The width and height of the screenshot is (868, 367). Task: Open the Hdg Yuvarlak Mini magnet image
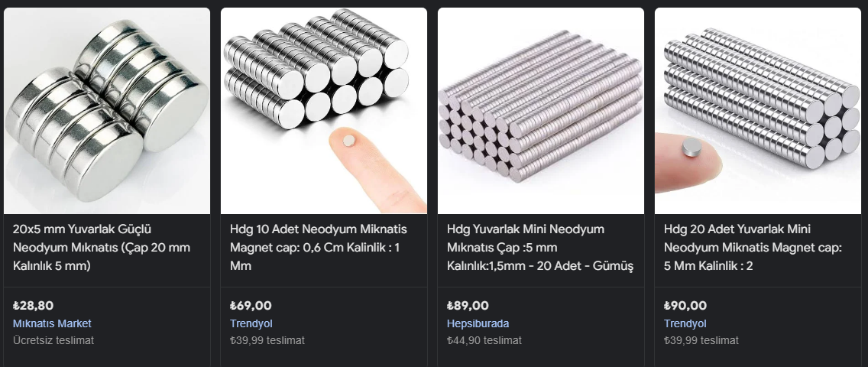[541, 111]
